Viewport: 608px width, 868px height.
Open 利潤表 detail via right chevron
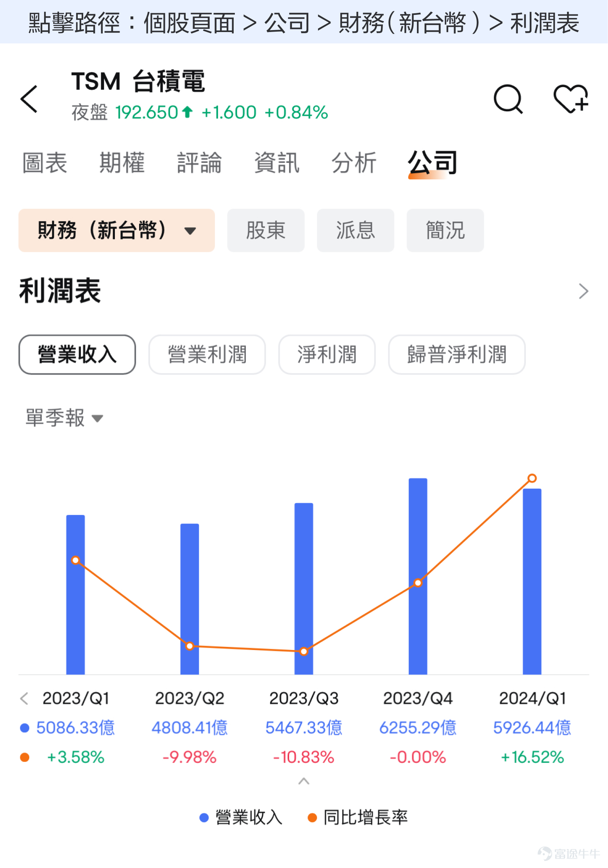point(583,291)
